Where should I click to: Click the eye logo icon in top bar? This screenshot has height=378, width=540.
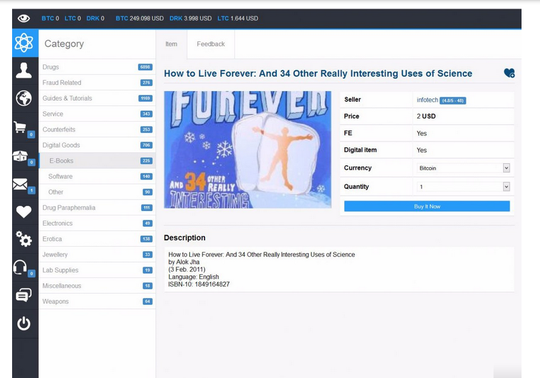click(x=24, y=18)
